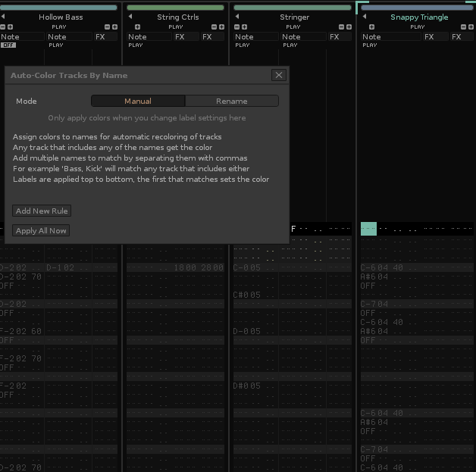Viewport: 476px width, 472px height.
Task: Close the Auto-Color Tracks dialog
Action: [x=279, y=75]
